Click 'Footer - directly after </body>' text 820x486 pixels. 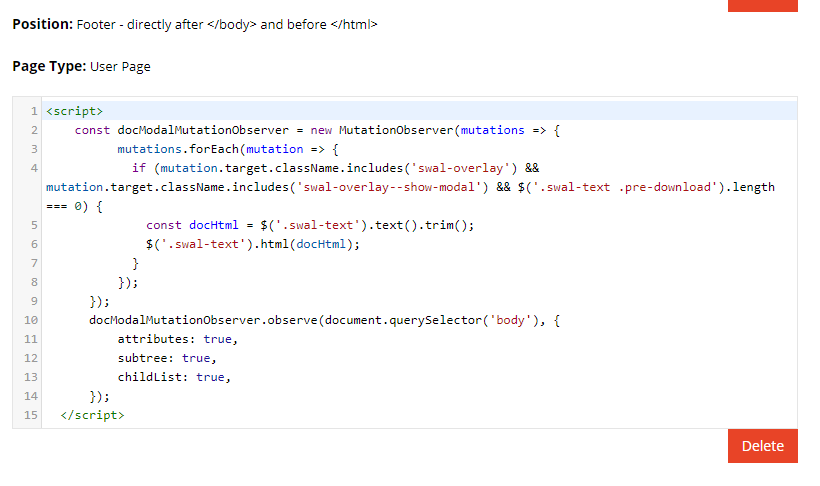pyautogui.click(x=167, y=25)
